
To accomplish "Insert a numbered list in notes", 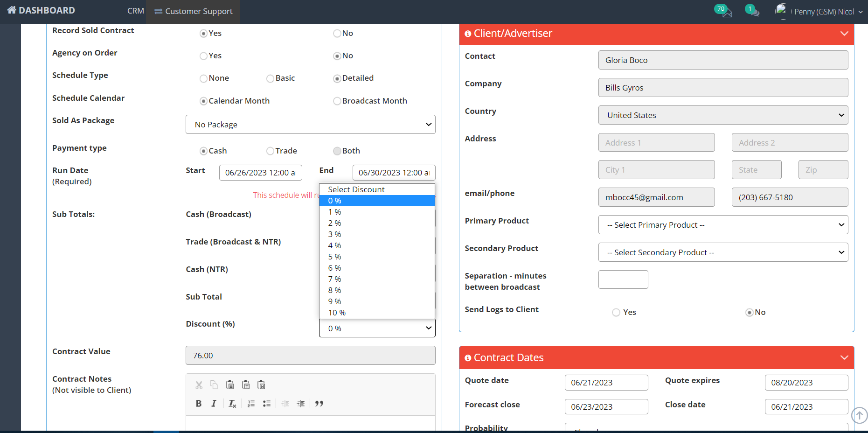I will [251, 404].
